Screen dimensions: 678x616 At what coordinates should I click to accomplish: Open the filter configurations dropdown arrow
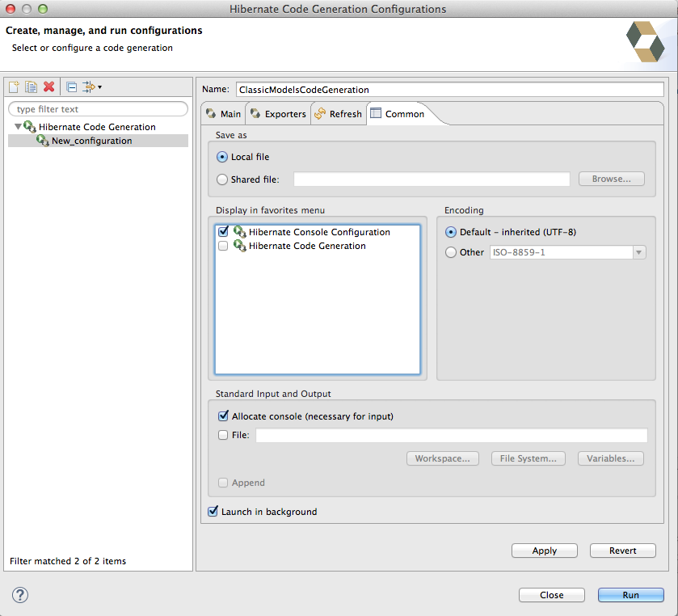[100, 87]
